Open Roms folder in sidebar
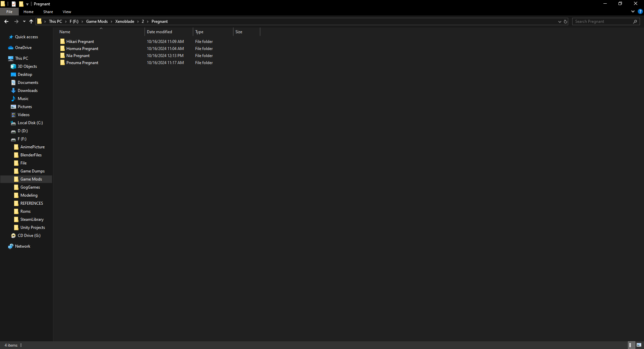The image size is (644, 349). (x=25, y=211)
